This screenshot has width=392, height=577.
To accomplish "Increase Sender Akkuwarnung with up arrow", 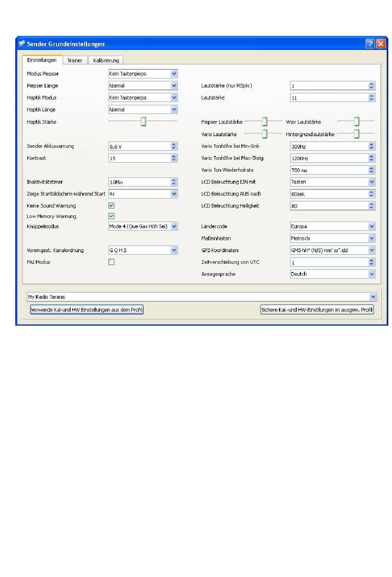I will 174,144.
